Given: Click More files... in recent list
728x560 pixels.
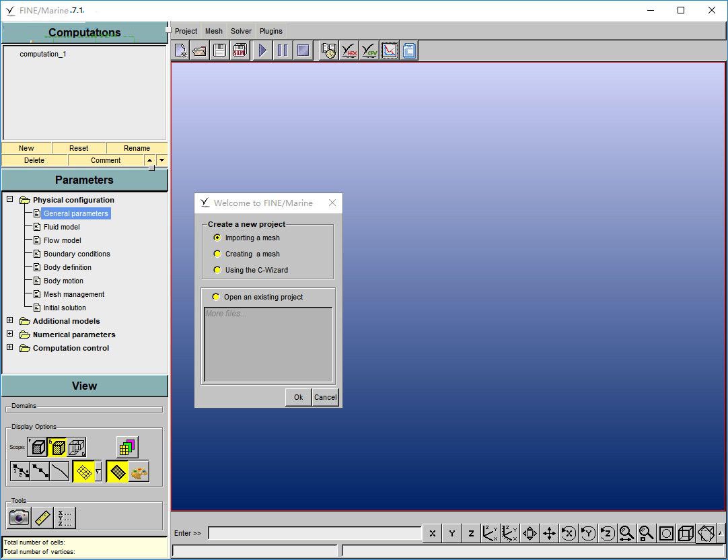Looking at the screenshot, I should click(225, 314).
